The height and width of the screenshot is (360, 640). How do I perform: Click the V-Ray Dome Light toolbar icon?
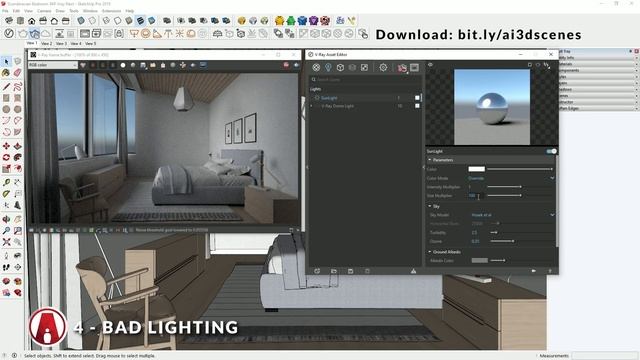pos(191,33)
